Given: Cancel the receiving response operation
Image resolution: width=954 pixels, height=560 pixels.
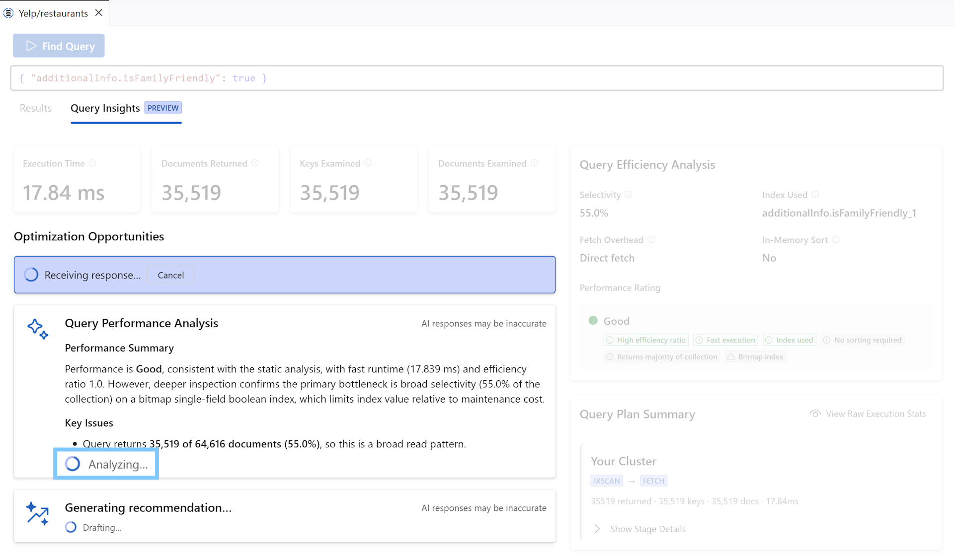Looking at the screenshot, I should coord(171,275).
